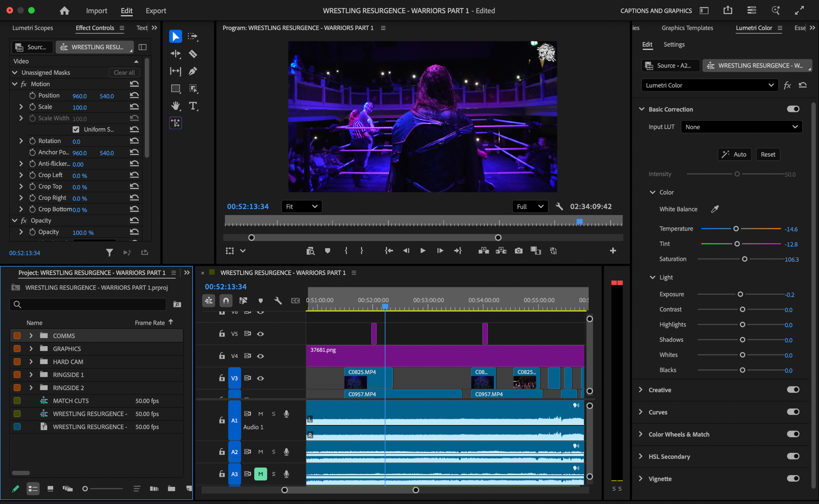
Task: Click the Auto button in Basic Correction
Action: coord(735,154)
